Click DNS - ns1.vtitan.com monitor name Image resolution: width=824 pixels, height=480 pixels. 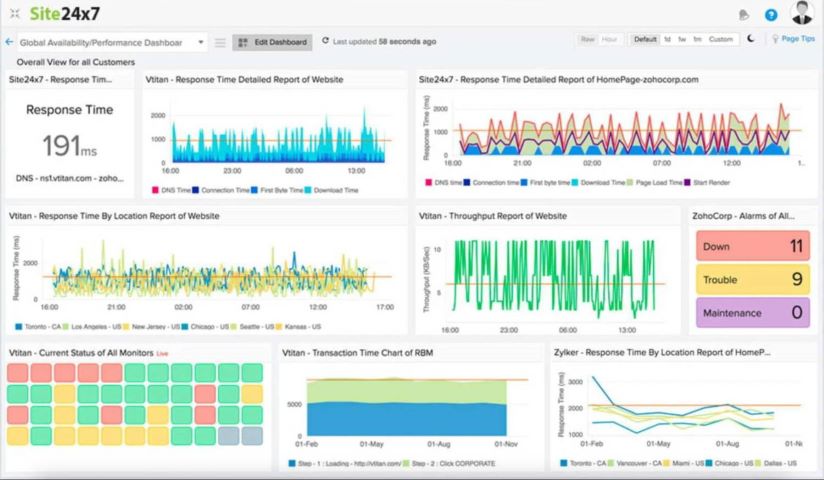(70, 178)
